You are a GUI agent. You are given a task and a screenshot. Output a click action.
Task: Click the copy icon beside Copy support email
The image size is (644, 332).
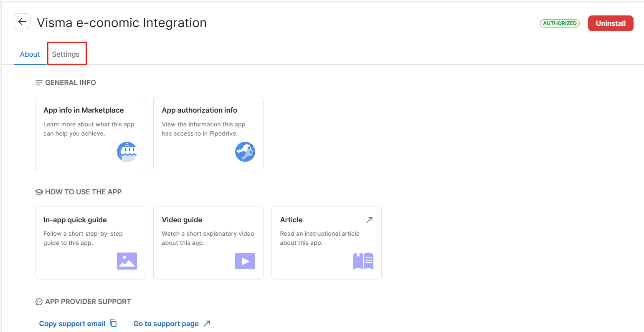113,324
